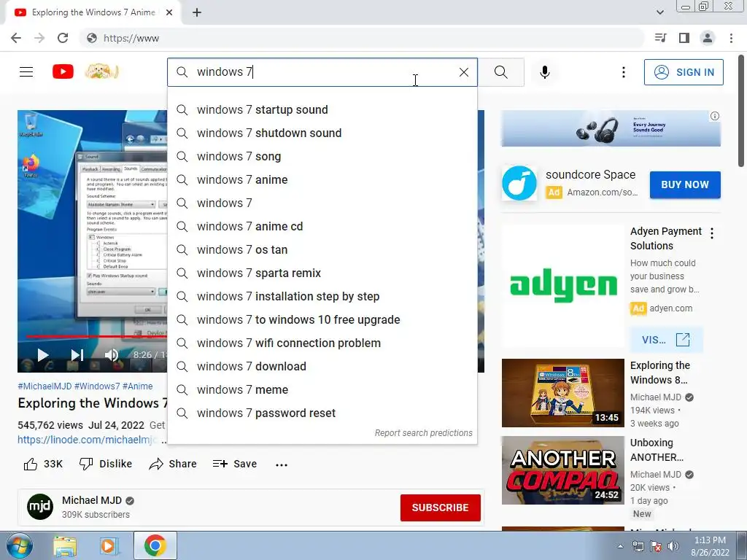The image size is (747, 560).
Task: Click the Share button
Action: click(x=173, y=464)
